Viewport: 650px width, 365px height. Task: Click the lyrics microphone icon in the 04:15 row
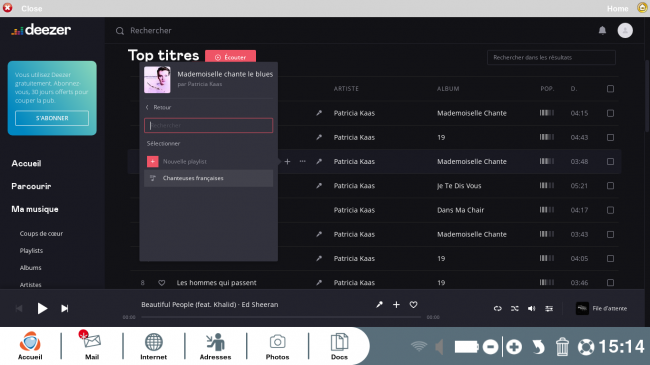319,113
